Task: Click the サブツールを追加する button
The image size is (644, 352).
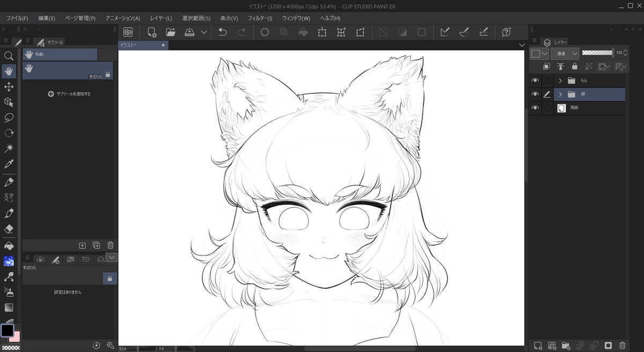Action: pos(68,93)
